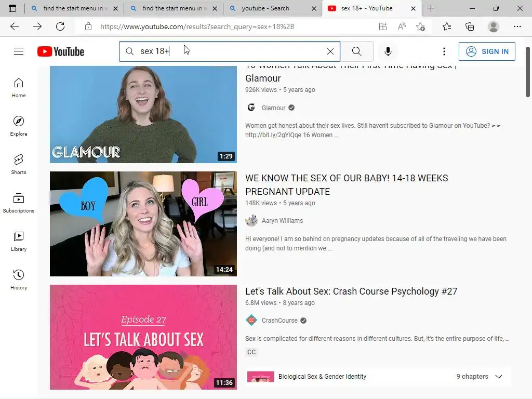Open YouTube settings three-dot menu
The height and width of the screenshot is (399, 532).
[x=444, y=51]
